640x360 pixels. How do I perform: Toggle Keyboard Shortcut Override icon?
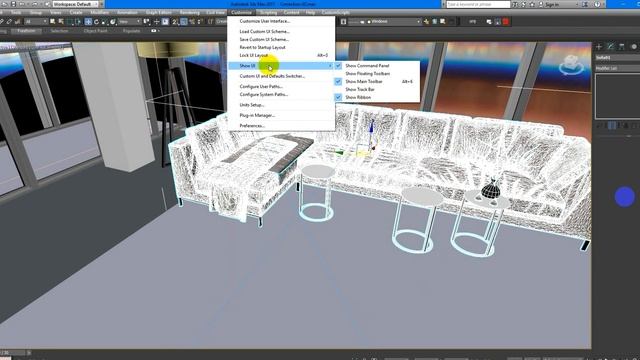[165, 22]
